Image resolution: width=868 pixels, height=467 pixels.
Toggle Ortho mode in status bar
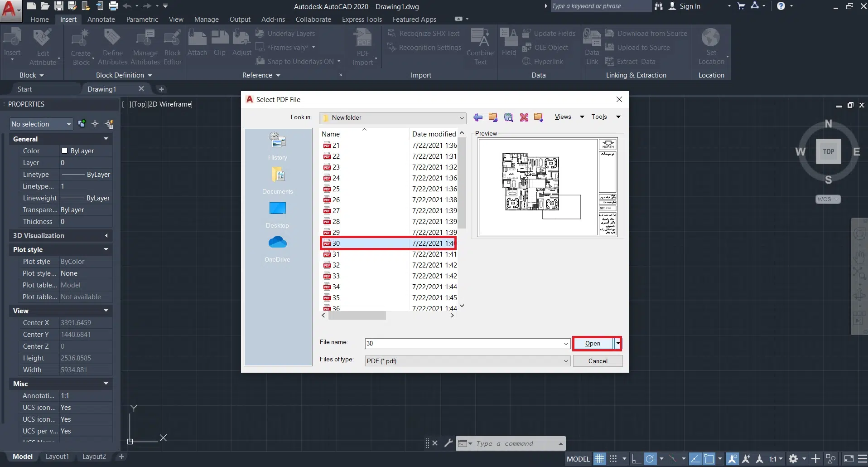pos(636,459)
